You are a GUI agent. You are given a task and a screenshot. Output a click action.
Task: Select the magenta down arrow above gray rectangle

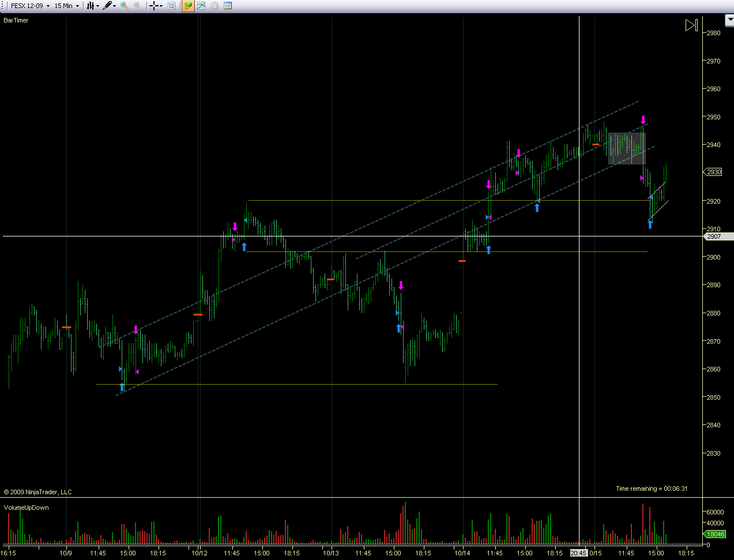pos(643,120)
